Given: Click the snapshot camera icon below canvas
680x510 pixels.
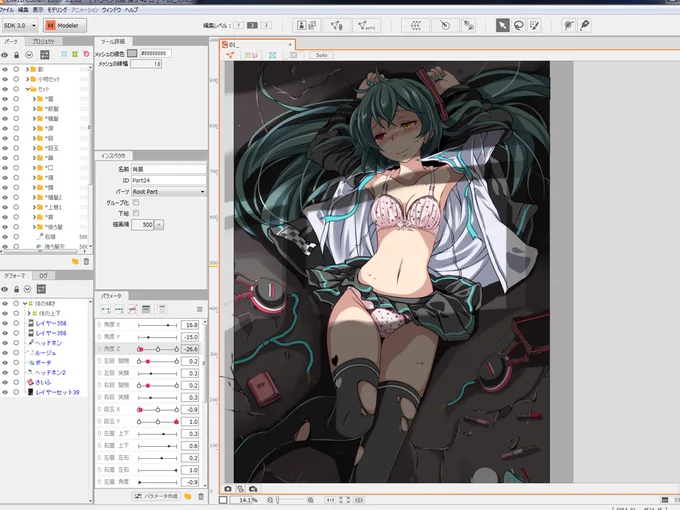Looking at the screenshot, I should (228, 489).
